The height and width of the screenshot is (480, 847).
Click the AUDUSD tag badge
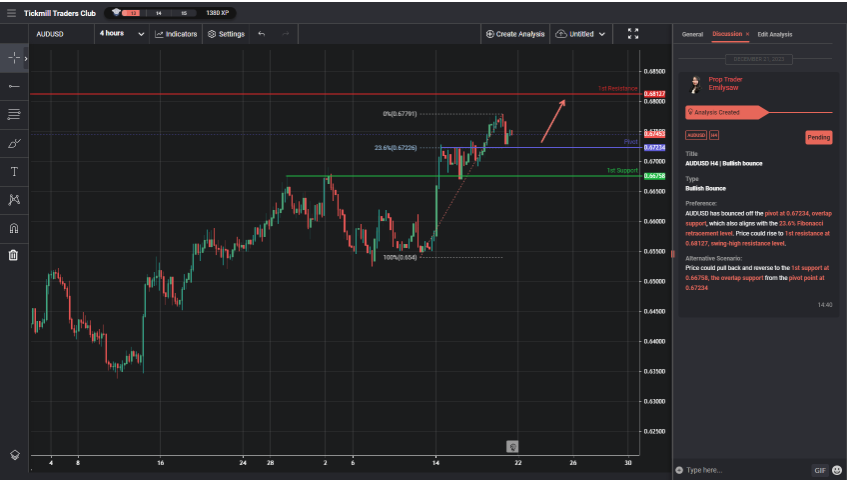coord(696,135)
